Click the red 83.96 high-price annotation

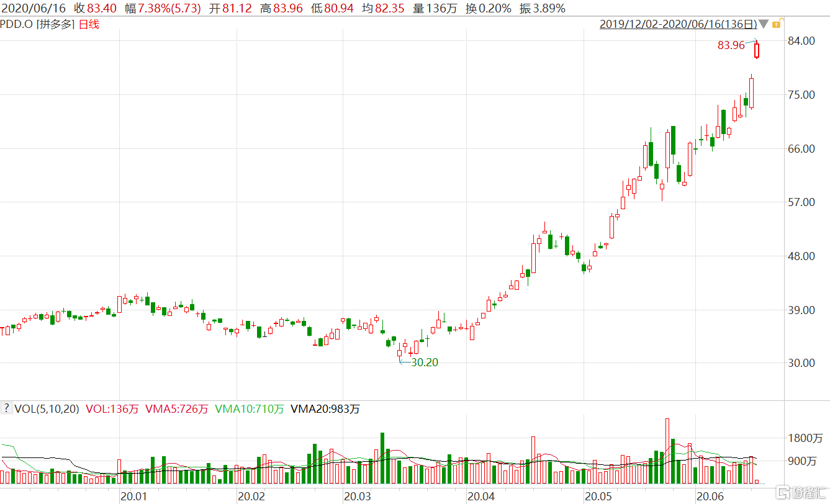point(731,45)
